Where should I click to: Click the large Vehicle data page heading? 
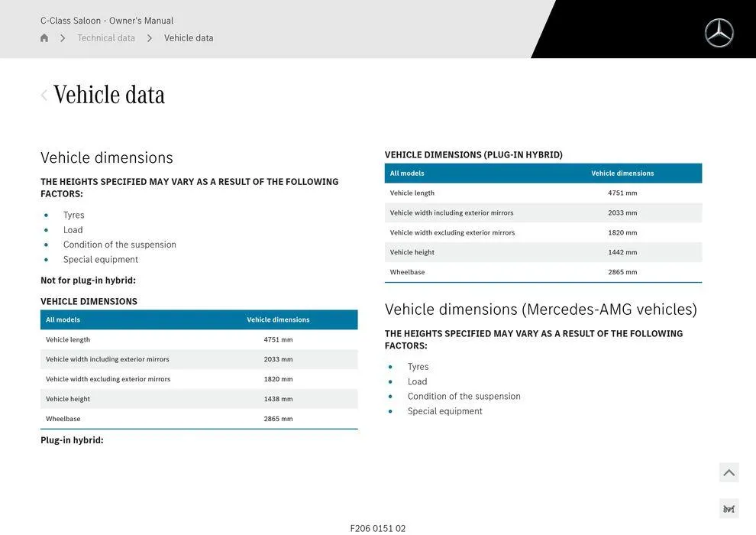point(109,95)
